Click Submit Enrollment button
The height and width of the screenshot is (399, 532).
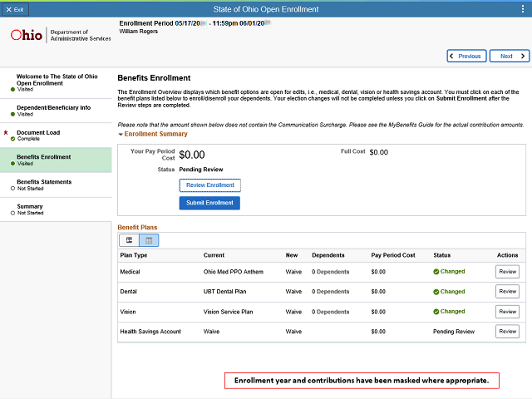coord(209,203)
